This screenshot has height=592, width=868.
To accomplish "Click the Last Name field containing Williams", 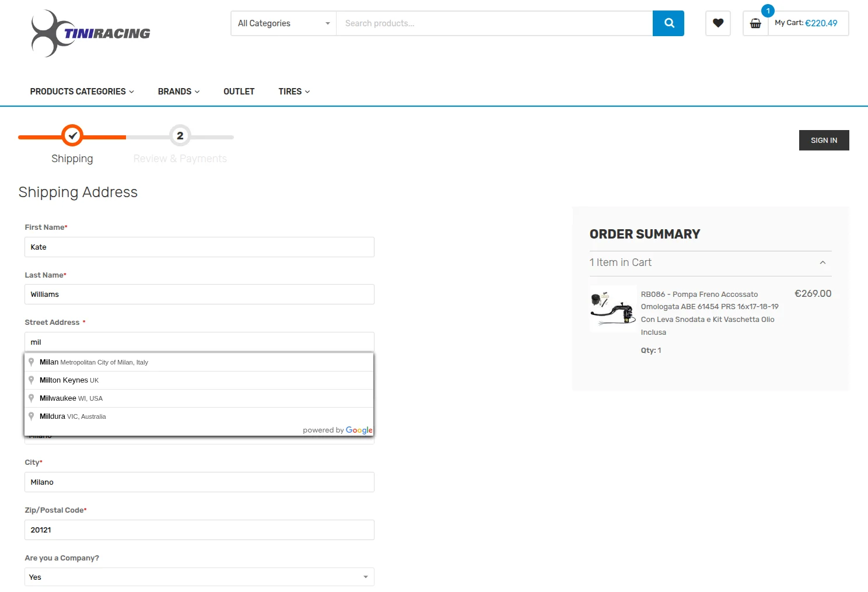I will [199, 295].
